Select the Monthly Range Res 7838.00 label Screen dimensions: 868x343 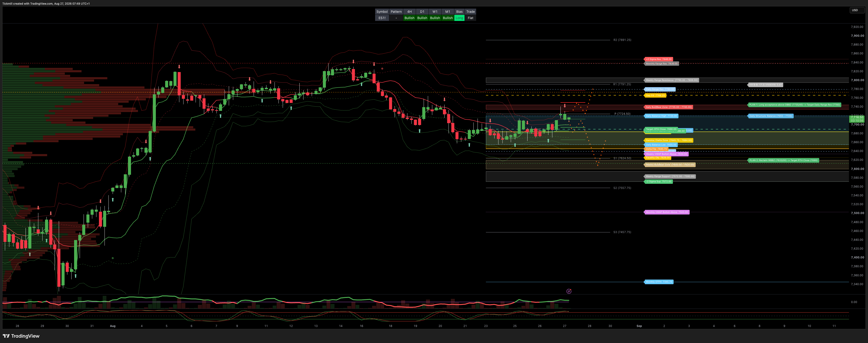tap(662, 63)
